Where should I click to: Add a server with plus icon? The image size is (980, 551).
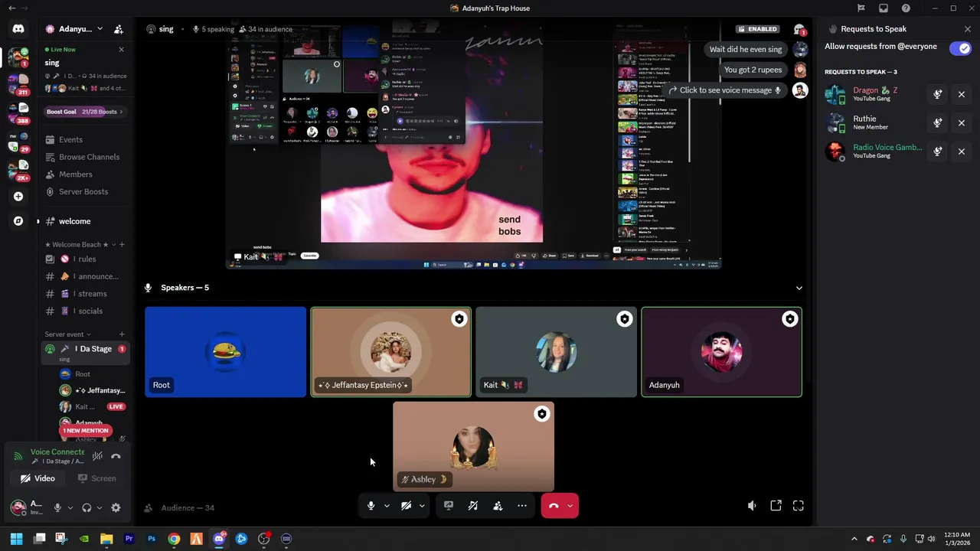pyautogui.click(x=18, y=197)
